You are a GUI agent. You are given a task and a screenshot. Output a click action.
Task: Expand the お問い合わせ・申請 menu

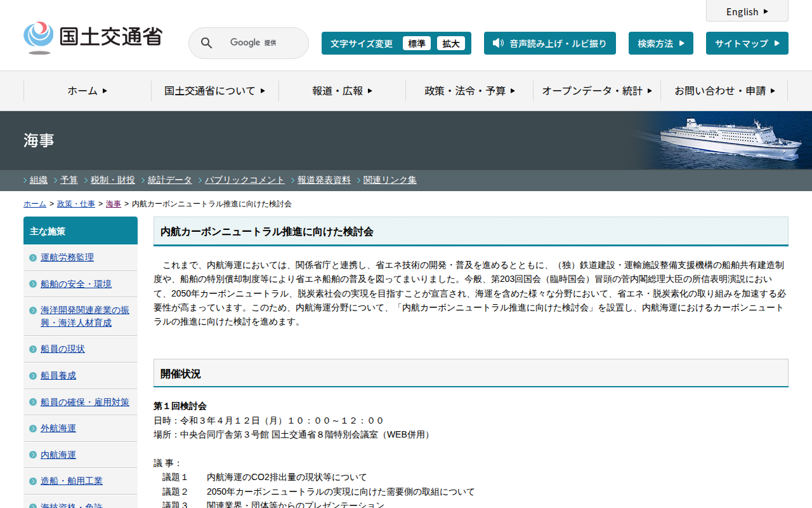point(724,91)
